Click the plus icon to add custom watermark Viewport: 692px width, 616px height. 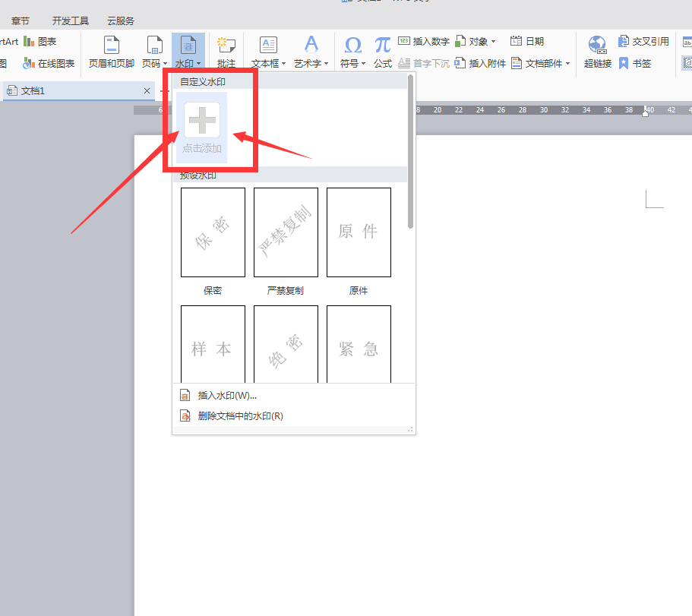tap(202, 121)
